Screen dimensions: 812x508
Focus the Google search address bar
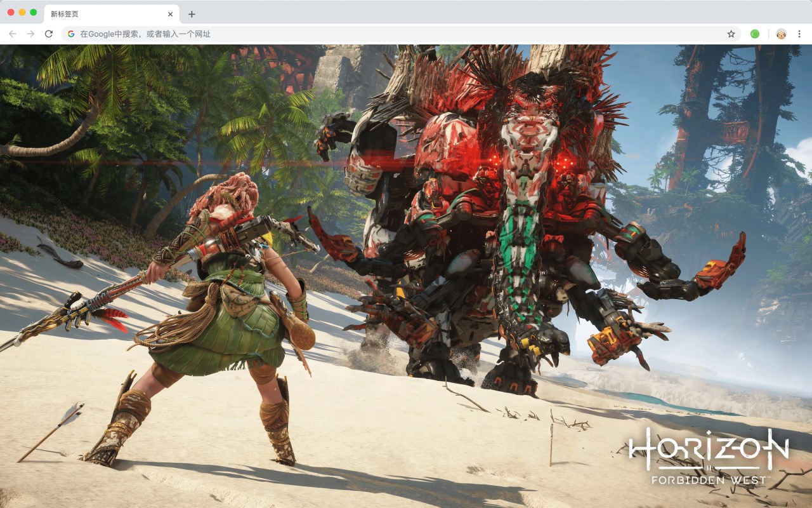pyautogui.click(x=401, y=34)
